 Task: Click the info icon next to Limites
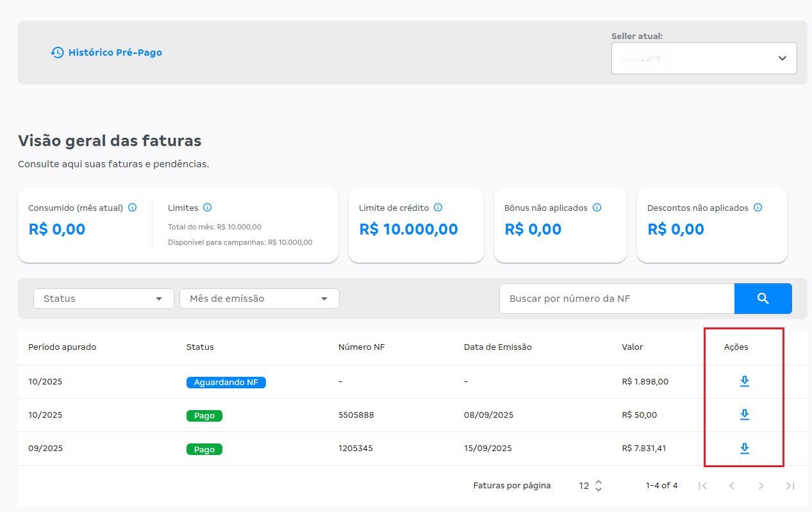(208, 207)
